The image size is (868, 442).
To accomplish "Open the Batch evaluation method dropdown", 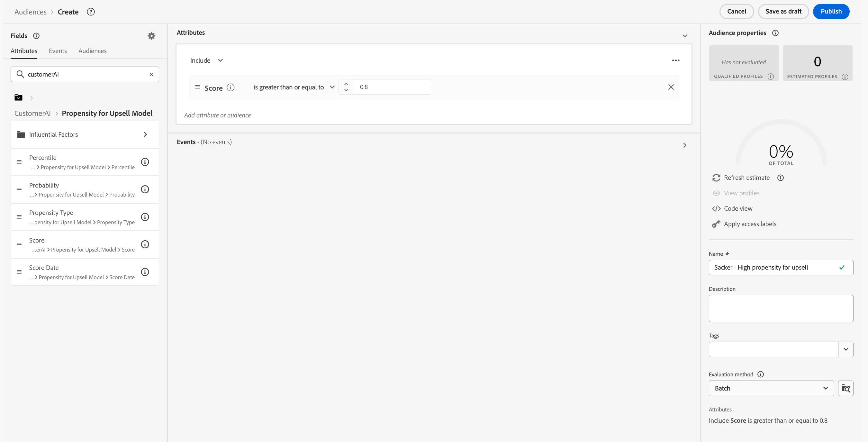I will coord(771,388).
